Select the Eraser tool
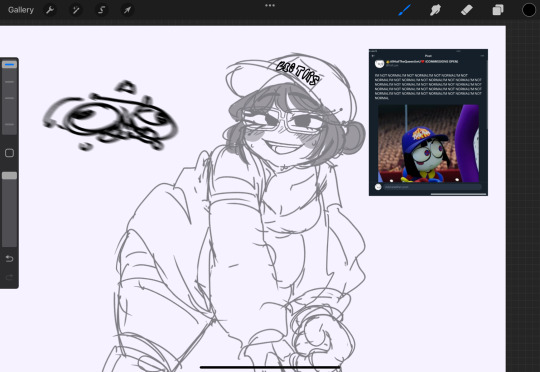The image size is (540, 372). click(x=467, y=10)
